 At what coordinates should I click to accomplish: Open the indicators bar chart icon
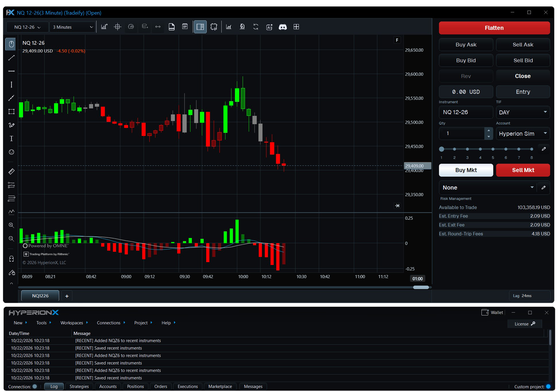(104, 27)
